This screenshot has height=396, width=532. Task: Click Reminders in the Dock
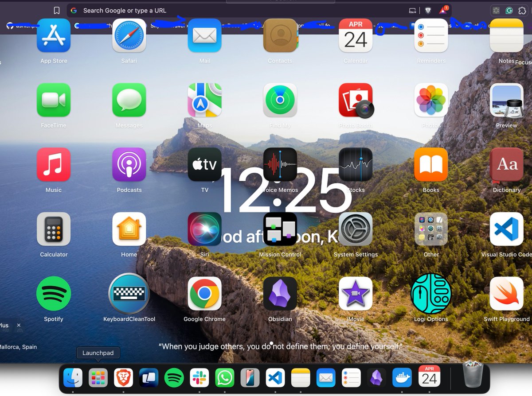tap(351, 378)
